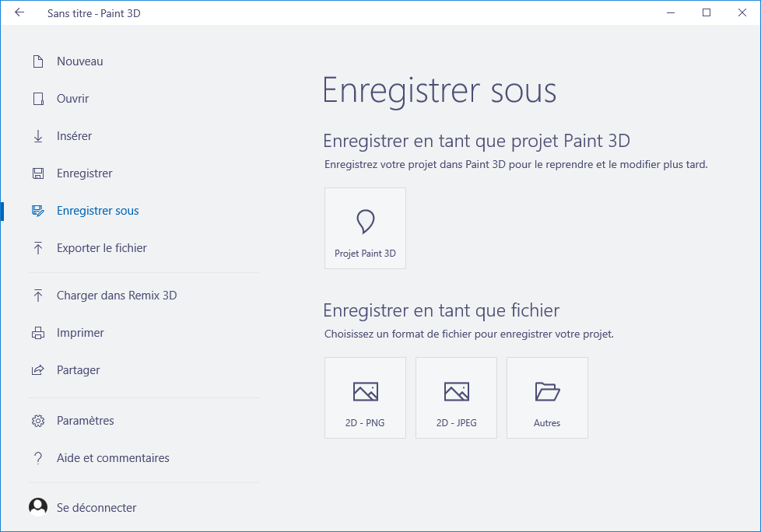Open the Nouveau menu entry
Screen dimensions: 761x532
coord(80,61)
